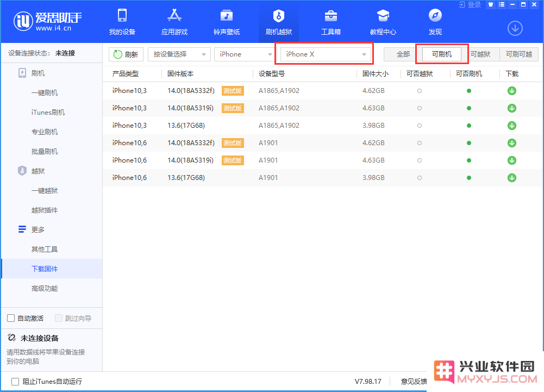544x392 pixels.
Task: Open 一键越狱 in sidebar
Action: tap(45, 191)
